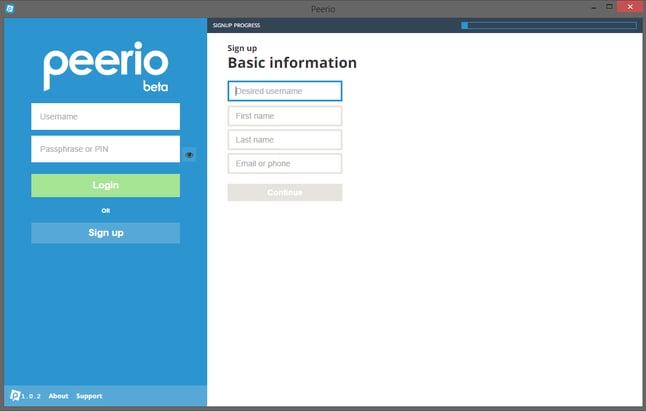Image resolution: width=646 pixels, height=411 pixels.
Task: Click the Peerio app icon in title bar
Action: click(10, 8)
